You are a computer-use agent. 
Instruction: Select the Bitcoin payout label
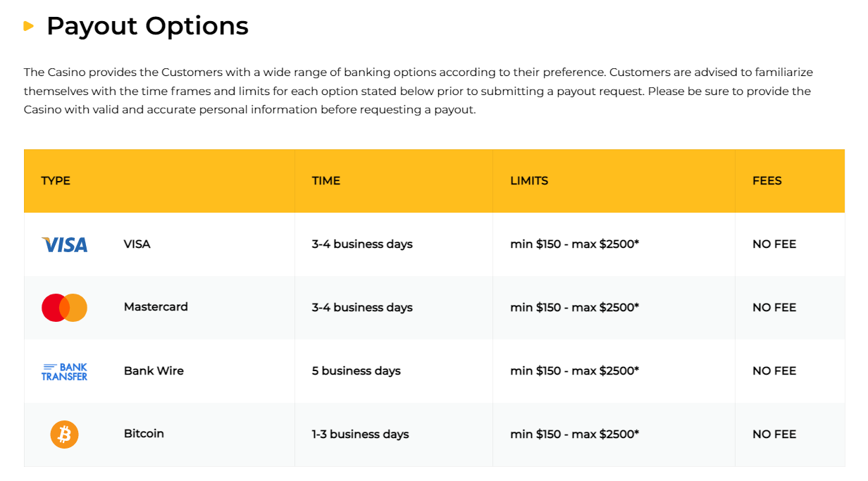pyautogui.click(x=144, y=434)
